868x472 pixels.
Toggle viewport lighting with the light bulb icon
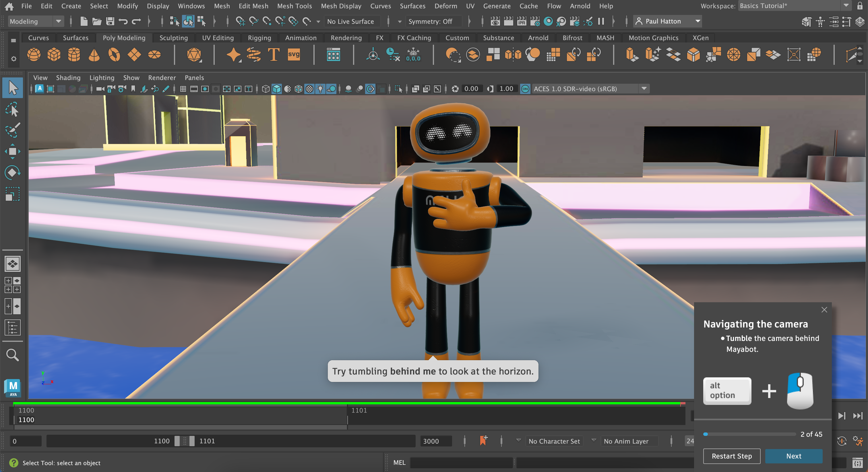(x=320, y=89)
